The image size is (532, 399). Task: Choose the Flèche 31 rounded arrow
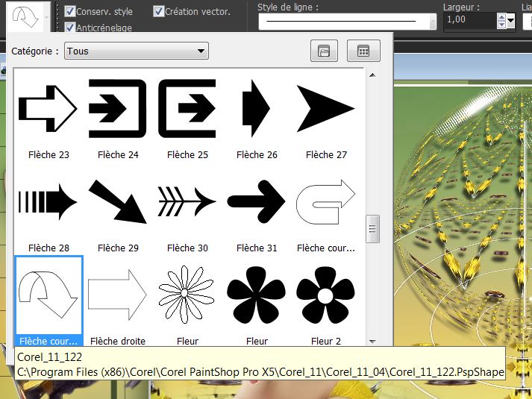(x=256, y=201)
